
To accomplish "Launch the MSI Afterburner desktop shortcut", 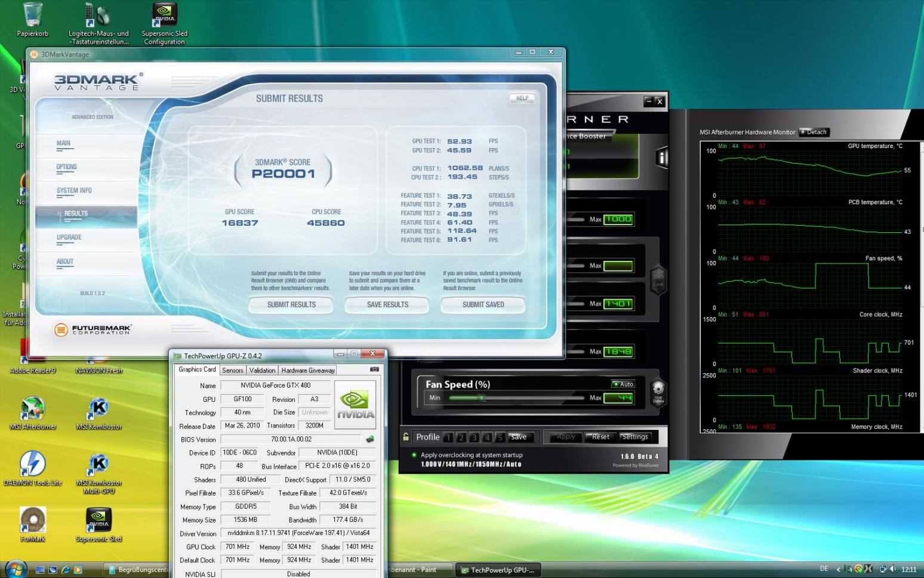I will (x=32, y=413).
